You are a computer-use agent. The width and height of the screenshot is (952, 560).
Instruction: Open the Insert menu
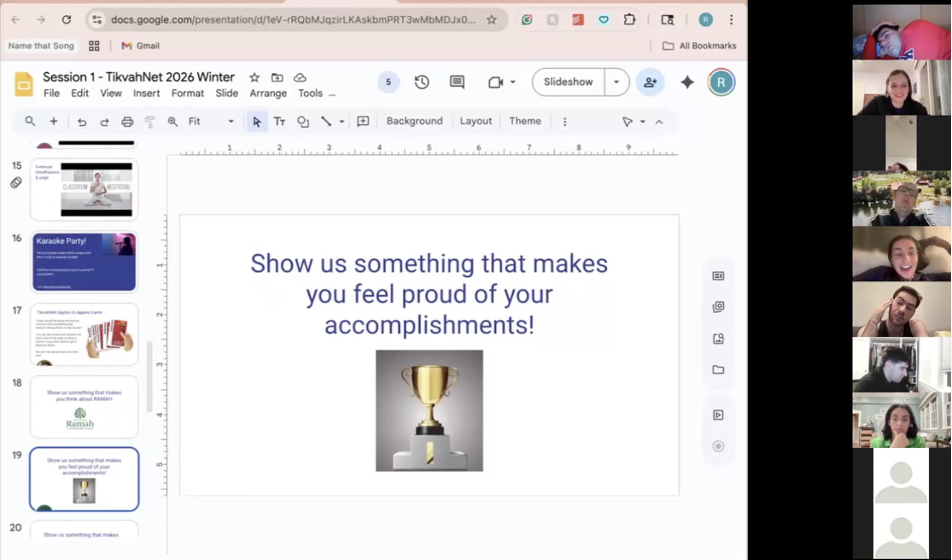click(x=146, y=93)
